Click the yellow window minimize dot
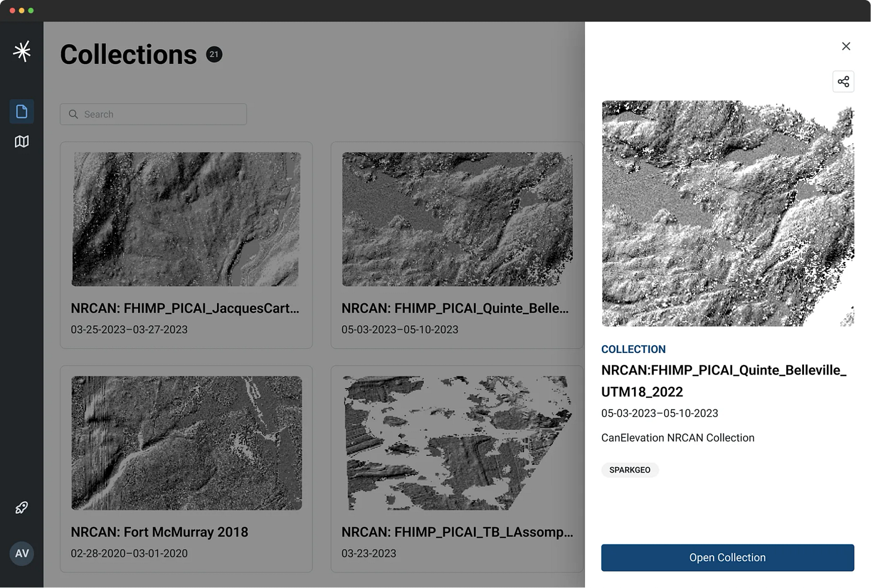 pyautogui.click(x=22, y=11)
